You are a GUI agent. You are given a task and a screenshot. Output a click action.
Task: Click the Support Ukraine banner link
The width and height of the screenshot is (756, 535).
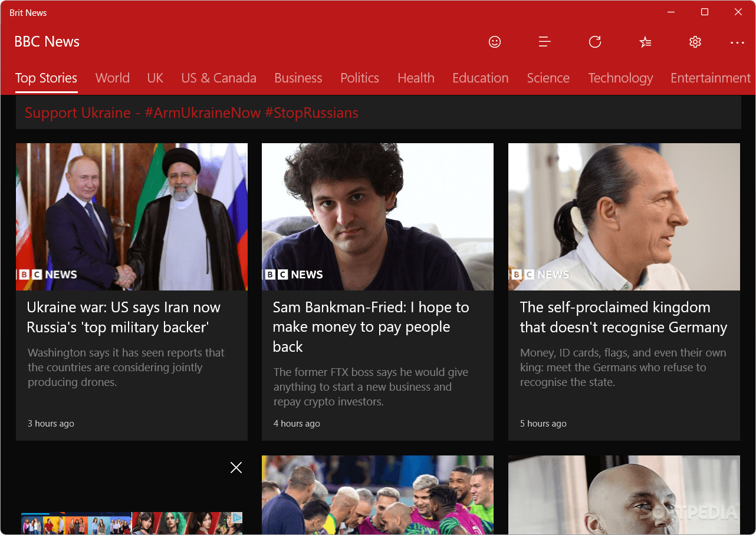coord(192,113)
